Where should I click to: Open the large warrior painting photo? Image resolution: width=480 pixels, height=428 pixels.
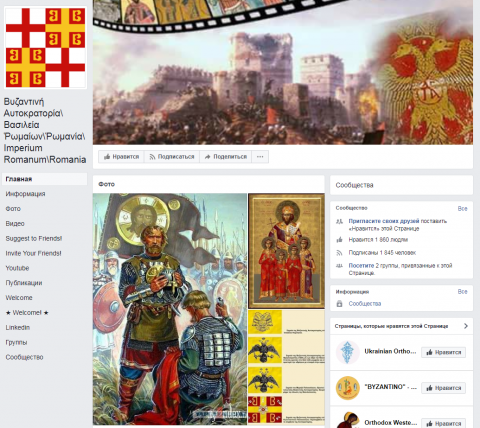(x=170, y=309)
